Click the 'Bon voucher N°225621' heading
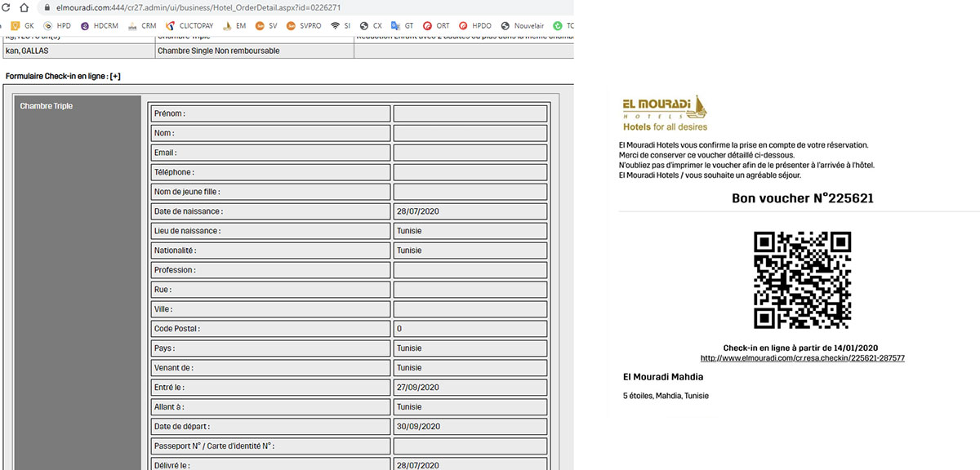Screen dimensions: 980x470 [x=803, y=198]
